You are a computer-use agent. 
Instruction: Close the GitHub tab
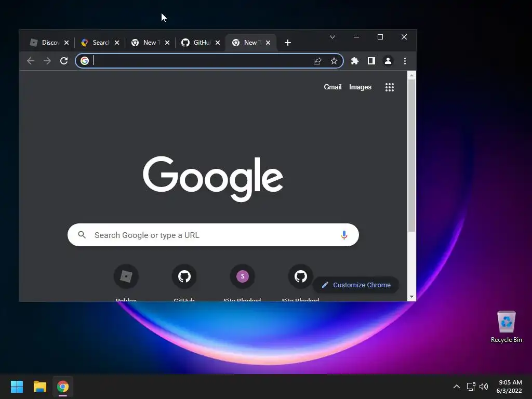218,43
